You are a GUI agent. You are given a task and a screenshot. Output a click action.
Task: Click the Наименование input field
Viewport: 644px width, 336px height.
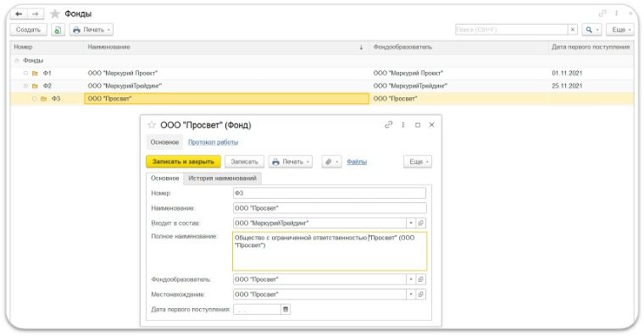click(x=330, y=208)
